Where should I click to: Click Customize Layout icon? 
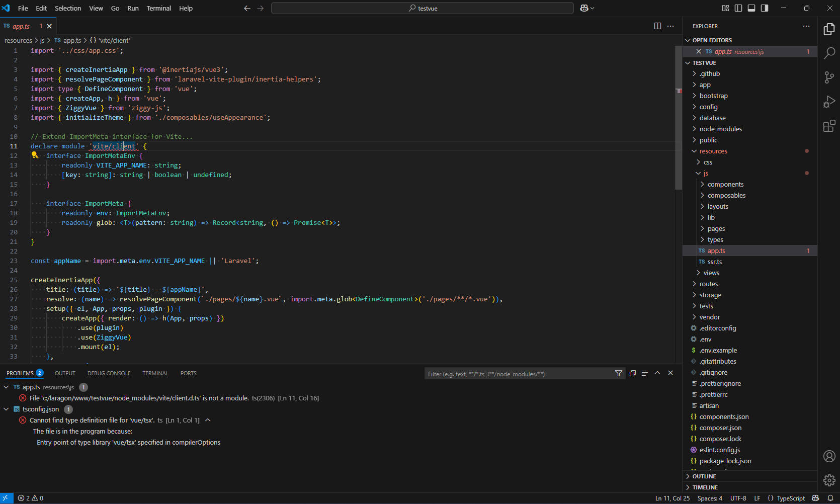pos(725,8)
